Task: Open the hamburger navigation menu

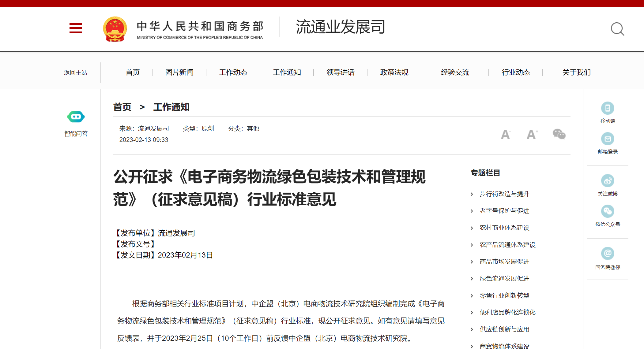Action: coord(75,28)
